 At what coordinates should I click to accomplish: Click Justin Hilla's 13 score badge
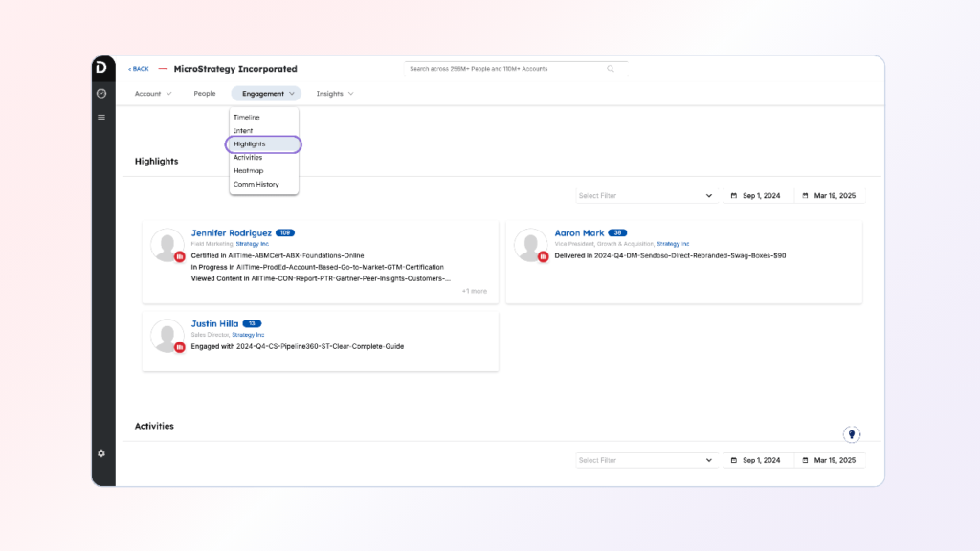point(252,323)
